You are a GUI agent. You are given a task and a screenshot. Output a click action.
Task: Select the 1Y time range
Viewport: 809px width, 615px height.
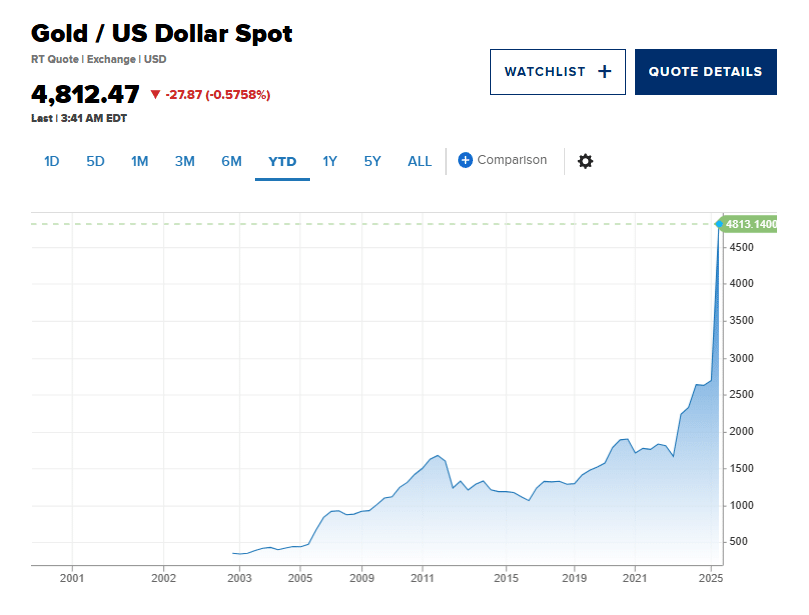tap(330, 161)
